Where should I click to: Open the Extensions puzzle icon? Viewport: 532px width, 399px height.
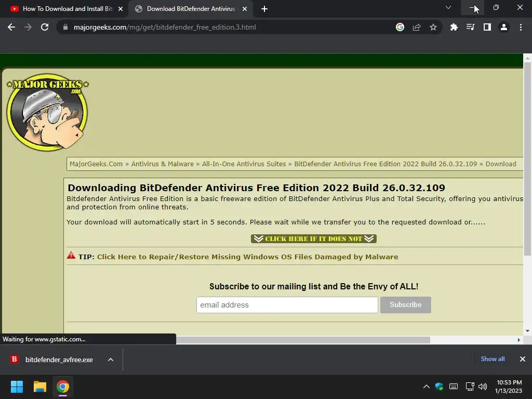pos(454,27)
